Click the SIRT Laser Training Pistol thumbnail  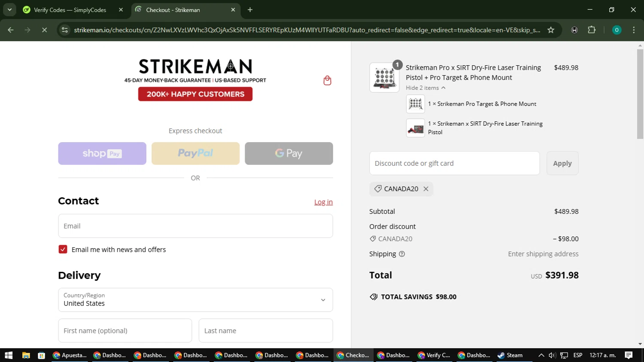(x=416, y=128)
